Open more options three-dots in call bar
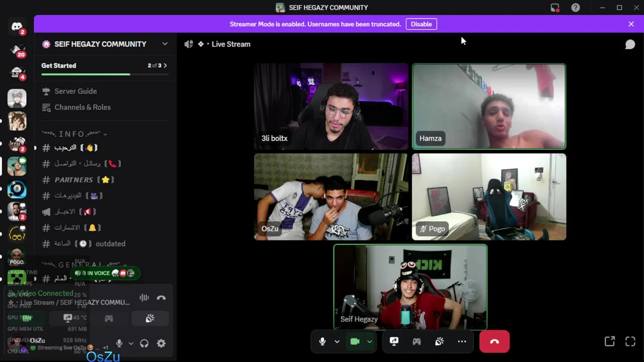This screenshot has width=644, height=362. [x=462, y=341]
